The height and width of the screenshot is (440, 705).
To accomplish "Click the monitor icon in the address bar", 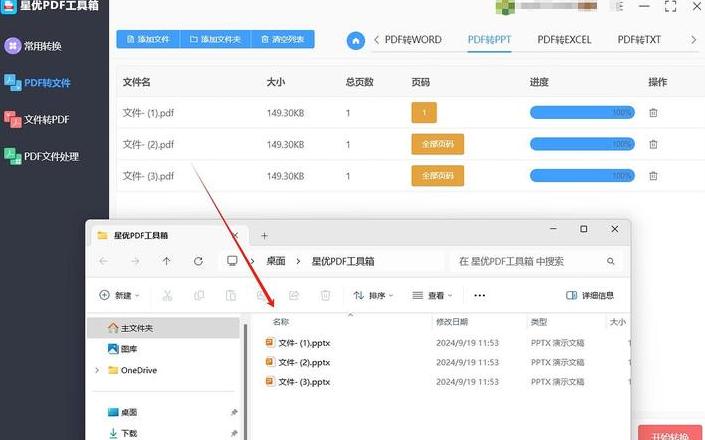I will [232, 261].
